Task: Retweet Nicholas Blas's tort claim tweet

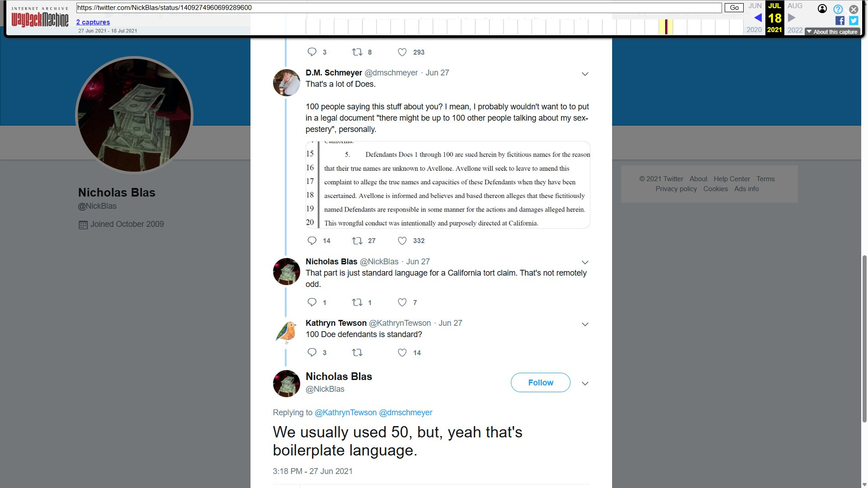Action: pos(357,302)
